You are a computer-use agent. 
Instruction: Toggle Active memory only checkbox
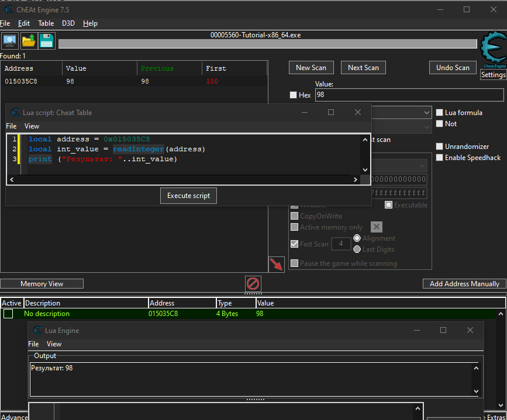point(294,227)
